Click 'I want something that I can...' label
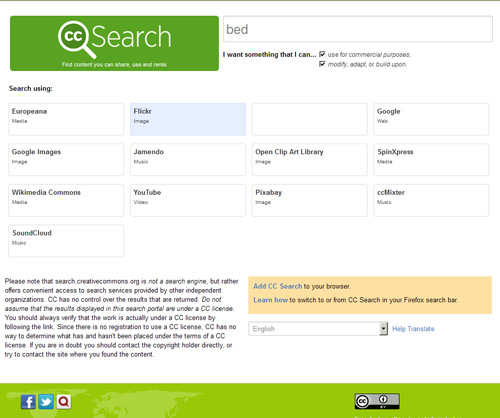 click(269, 55)
